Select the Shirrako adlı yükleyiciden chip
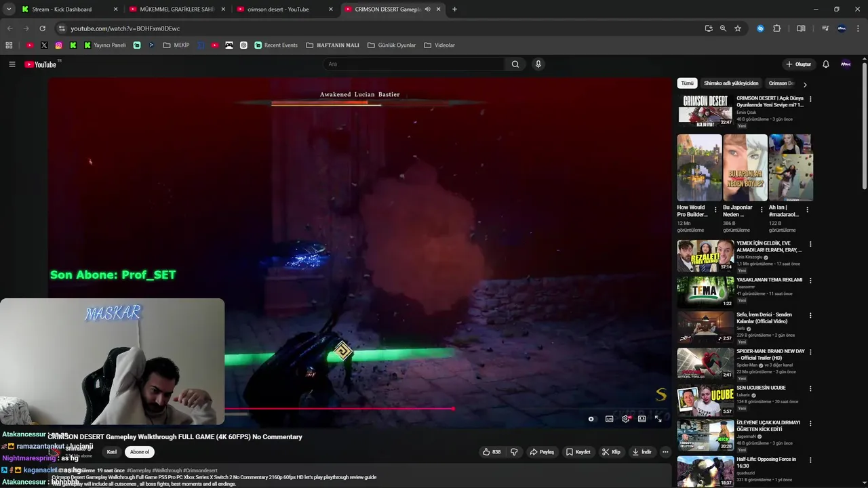 tap(731, 83)
